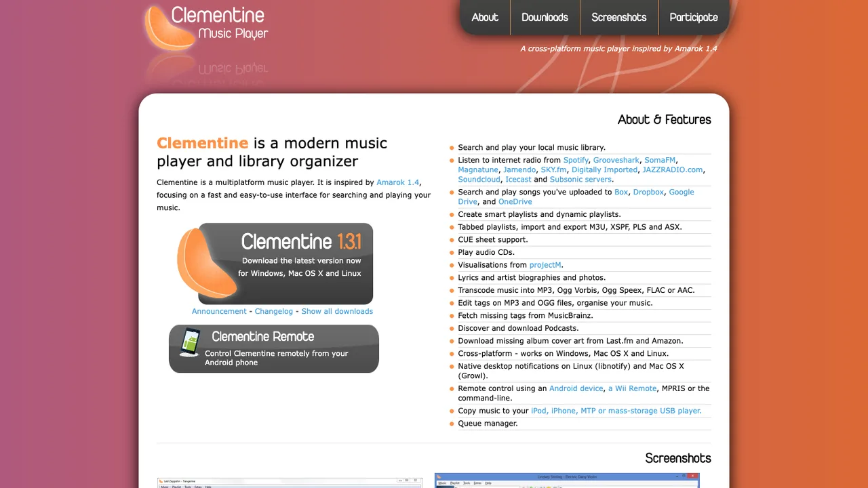Click the 'Play audio CDs.' feature text
The width and height of the screenshot is (868, 488).
tap(486, 252)
